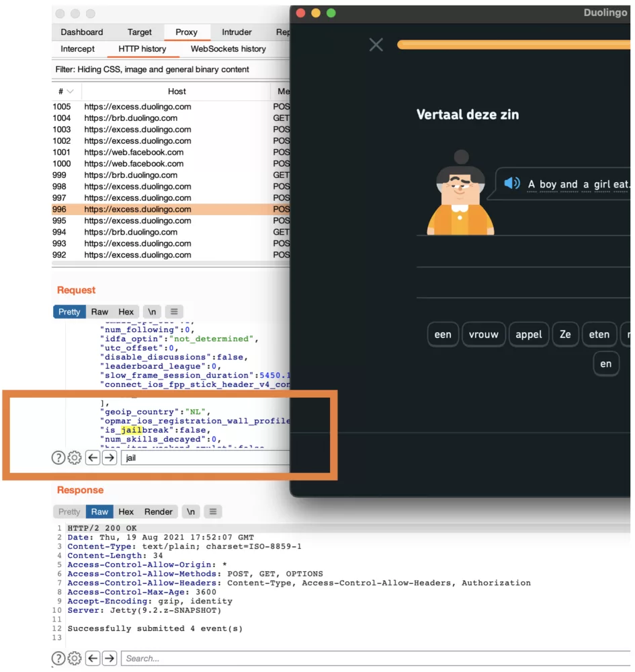This screenshot has height=672, width=635.
Task: Switch Response view to Raw
Action: coord(99,511)
